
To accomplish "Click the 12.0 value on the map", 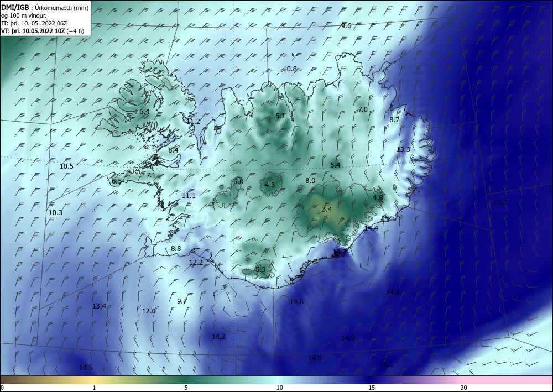I will click(149, 311).
